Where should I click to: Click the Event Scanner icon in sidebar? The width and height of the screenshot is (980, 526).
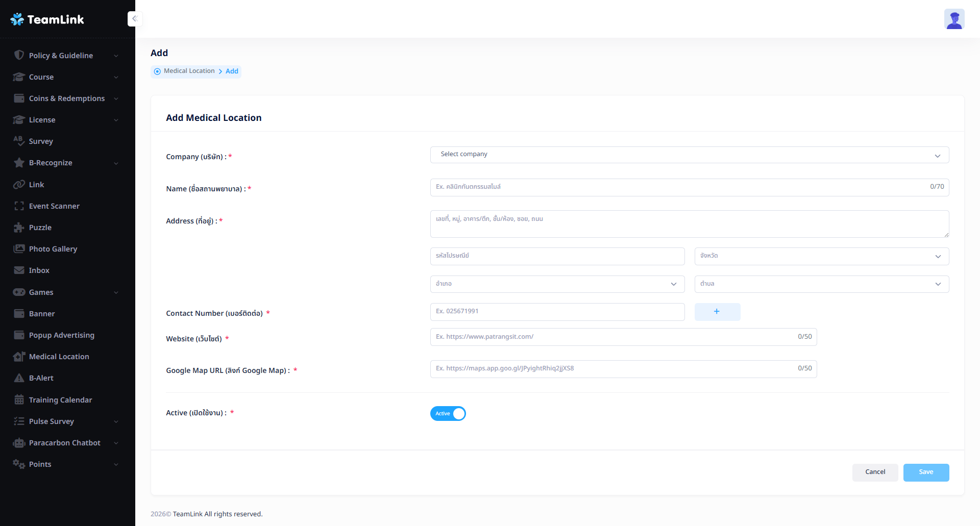19,206
